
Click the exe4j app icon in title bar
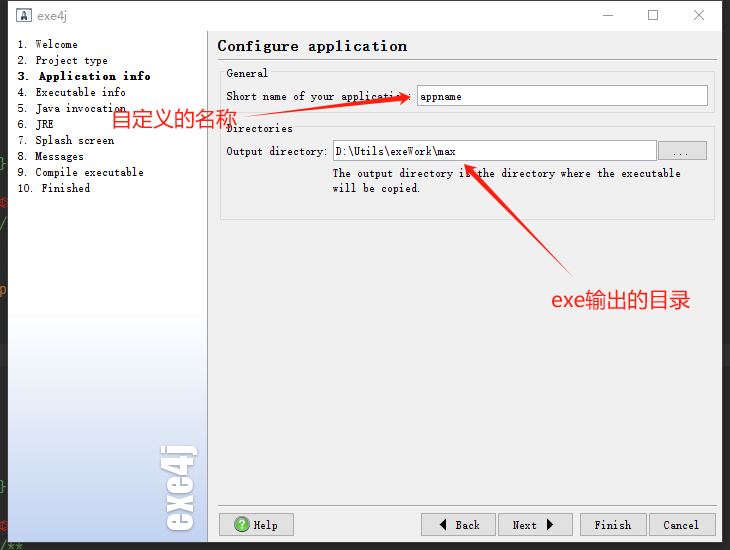pyautogui.click(x=23, y=15)
